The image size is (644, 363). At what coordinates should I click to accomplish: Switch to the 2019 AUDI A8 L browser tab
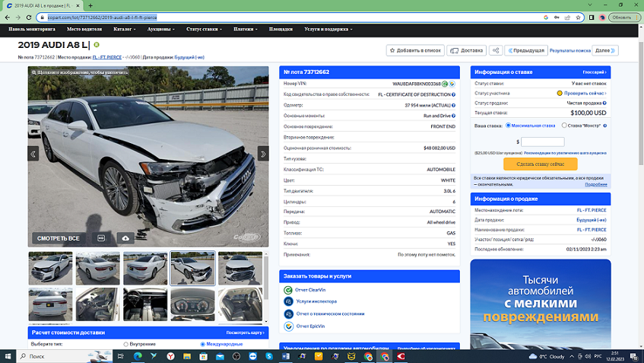pyautogui.click(x=41, y=6)
